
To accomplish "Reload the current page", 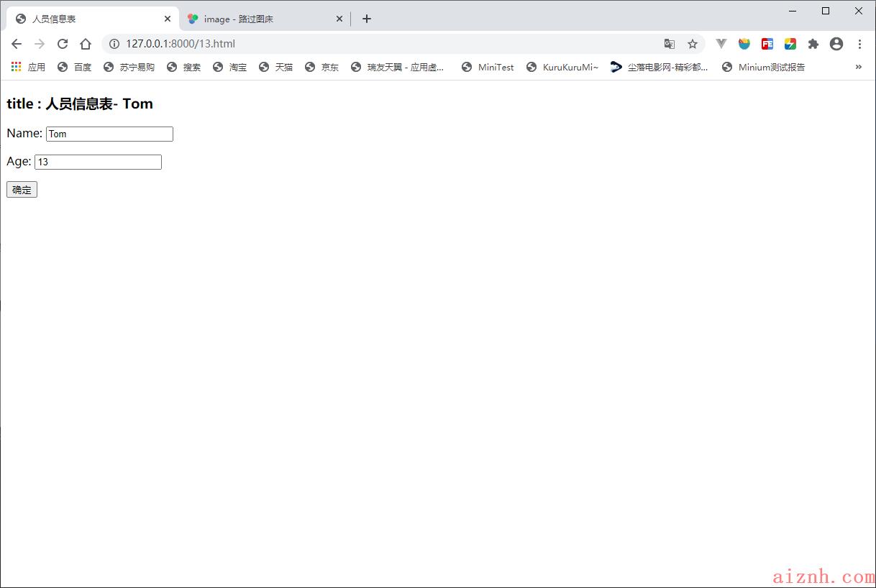I will coord(63,44).
